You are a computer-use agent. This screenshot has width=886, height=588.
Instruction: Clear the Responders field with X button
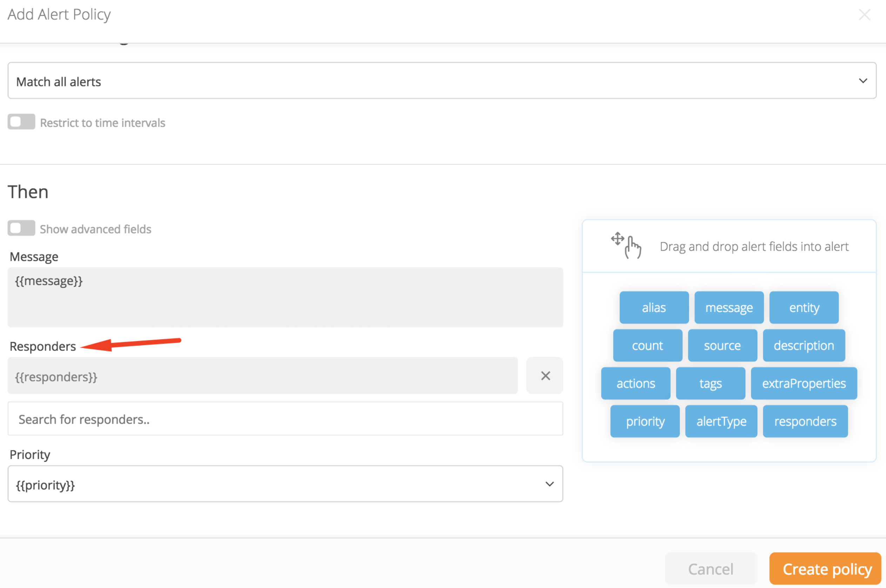point(545,375)
